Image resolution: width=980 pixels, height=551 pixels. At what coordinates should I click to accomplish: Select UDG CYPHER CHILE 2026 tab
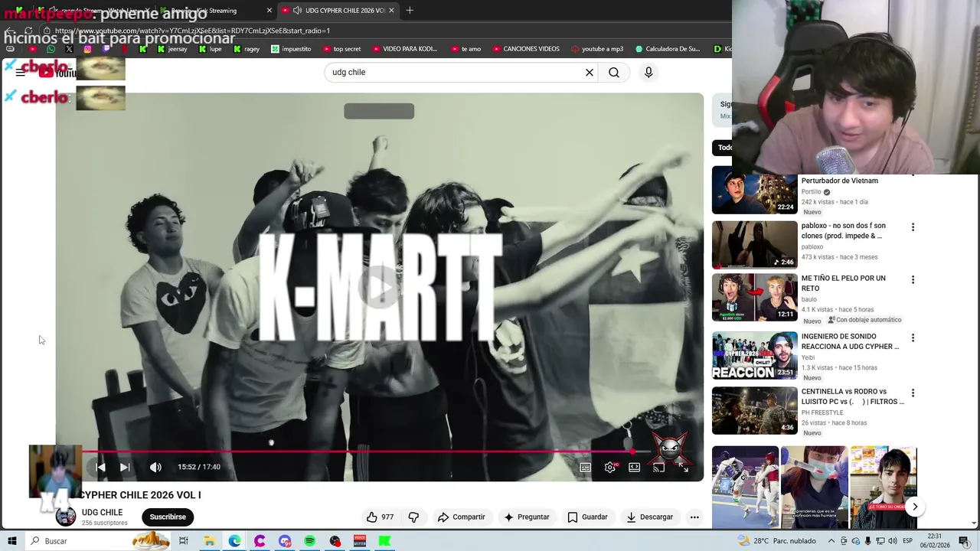338,11
